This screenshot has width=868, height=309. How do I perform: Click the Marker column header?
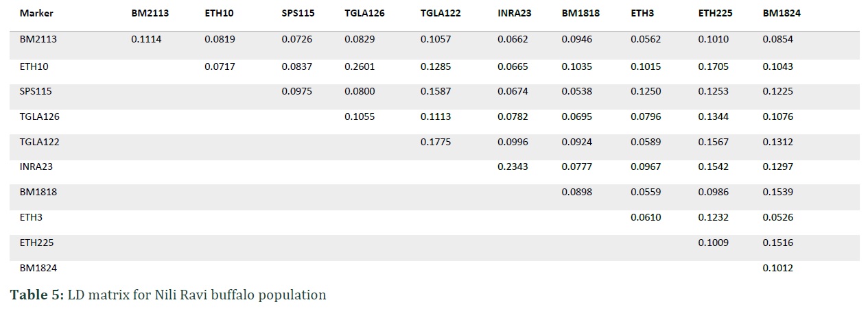click(x=36, y=13)
